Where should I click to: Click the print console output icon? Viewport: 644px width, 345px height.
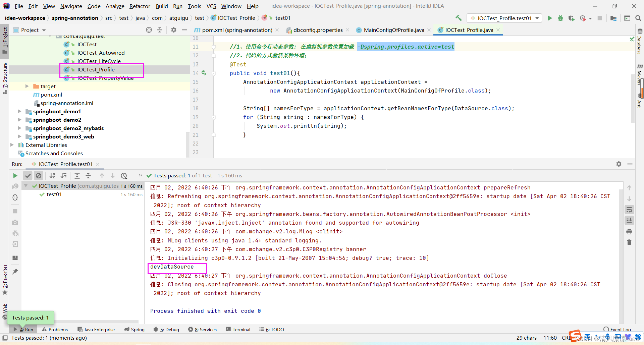tap(629, 232)
